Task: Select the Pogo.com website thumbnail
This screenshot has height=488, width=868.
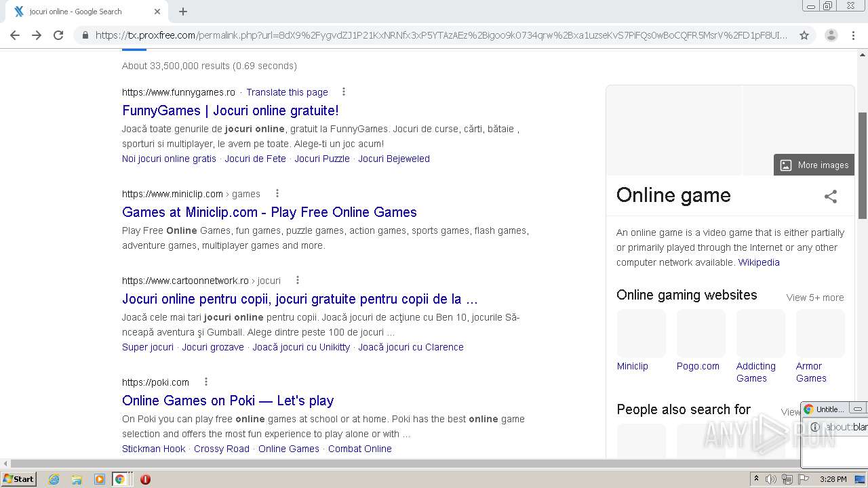Action: [701, 333]
